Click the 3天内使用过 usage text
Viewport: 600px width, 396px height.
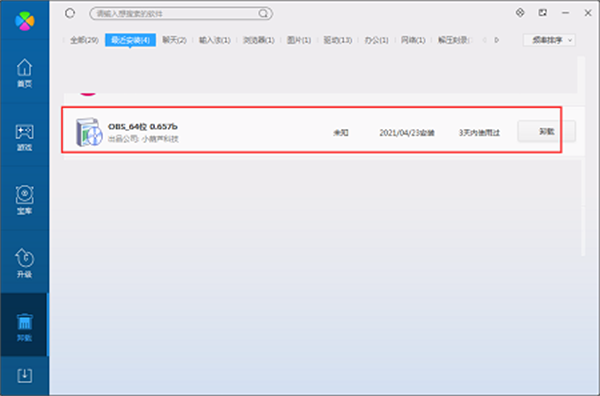(479, 133)
